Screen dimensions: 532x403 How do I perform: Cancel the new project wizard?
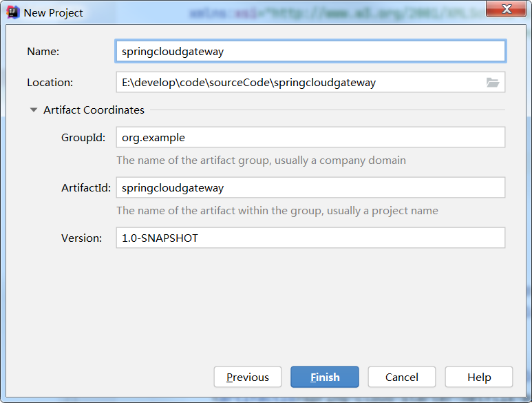[402, 377]
